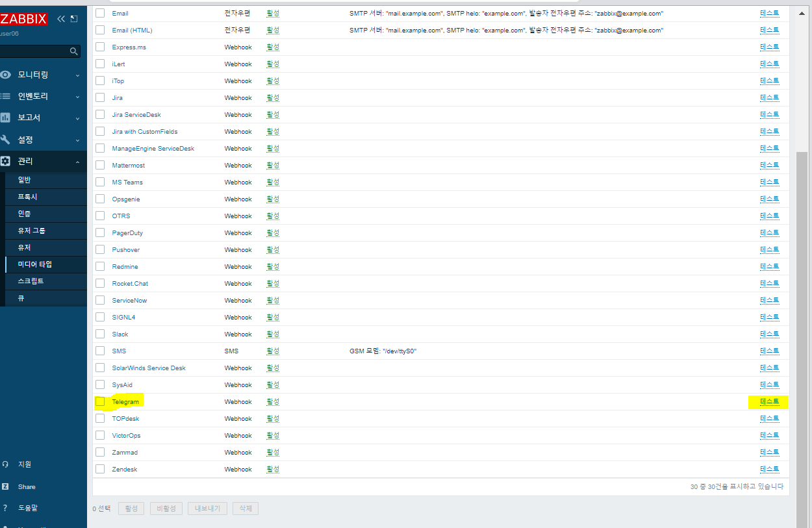Toggle 활성 status for iTop
The image size is (812, 528).
pos(273,81)
